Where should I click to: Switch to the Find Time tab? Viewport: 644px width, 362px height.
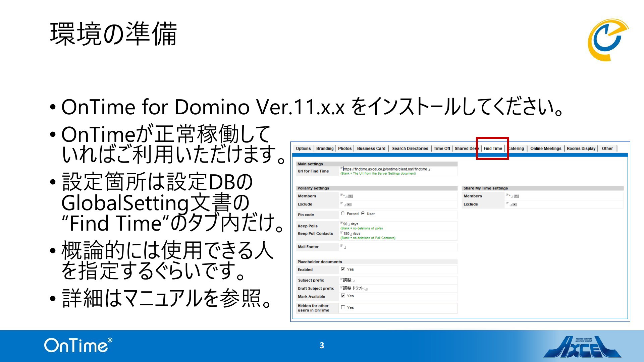(x=493, y=148)
